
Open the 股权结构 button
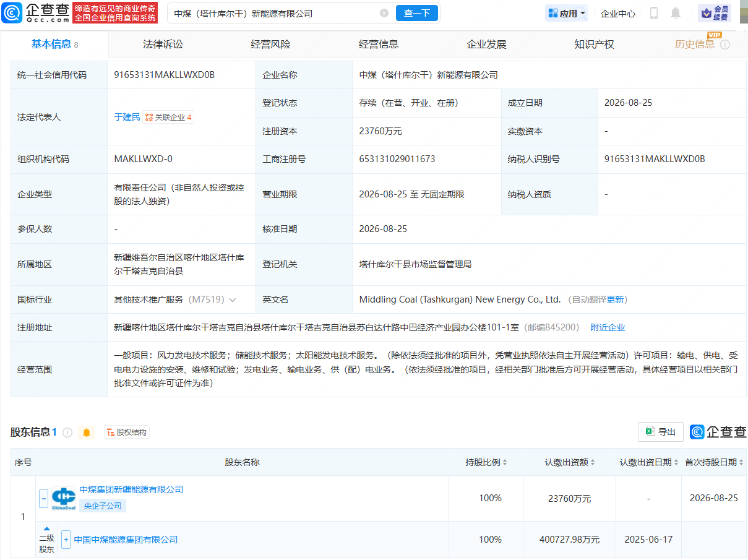click(x=127, y=433)
